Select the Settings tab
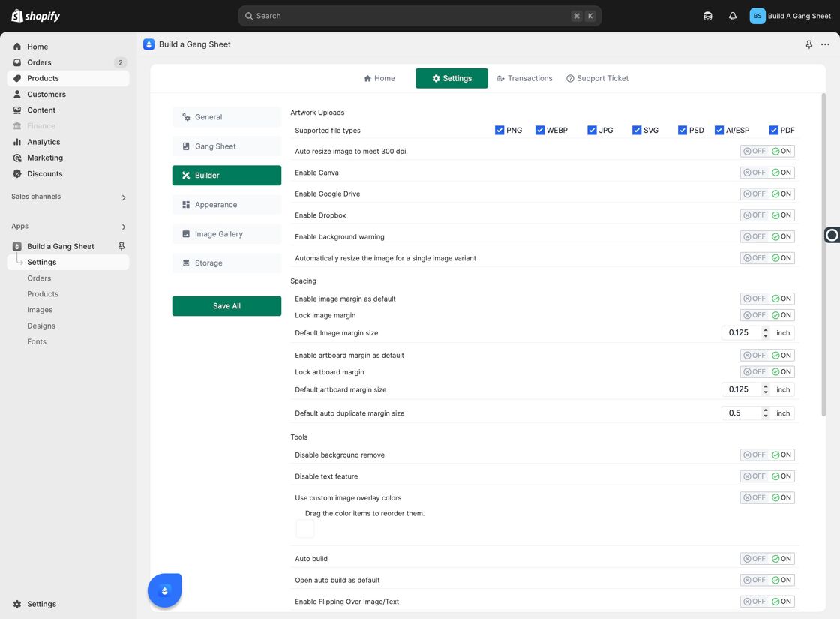Image resolution: width=840 pixels, height=619 pixels. coord(451,78)
